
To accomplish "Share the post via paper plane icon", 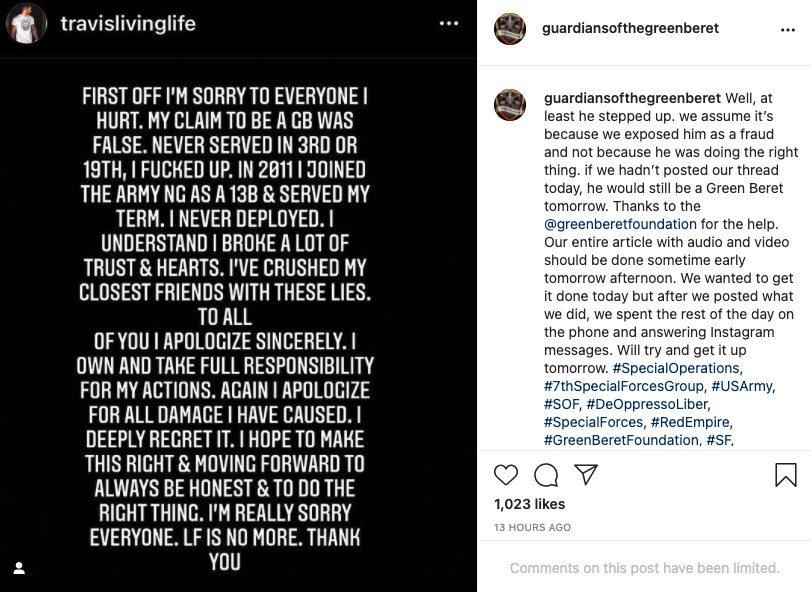I will (x=586, y=474).
